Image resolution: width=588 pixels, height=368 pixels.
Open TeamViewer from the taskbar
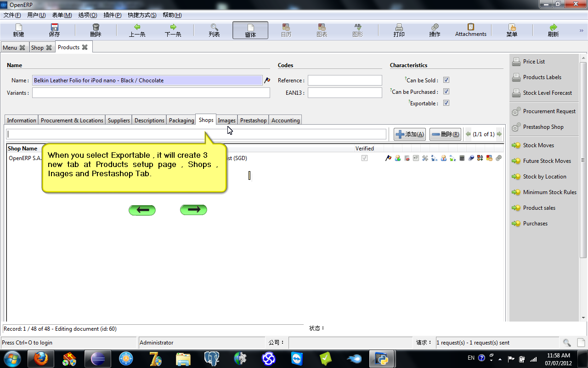[297, 358]
